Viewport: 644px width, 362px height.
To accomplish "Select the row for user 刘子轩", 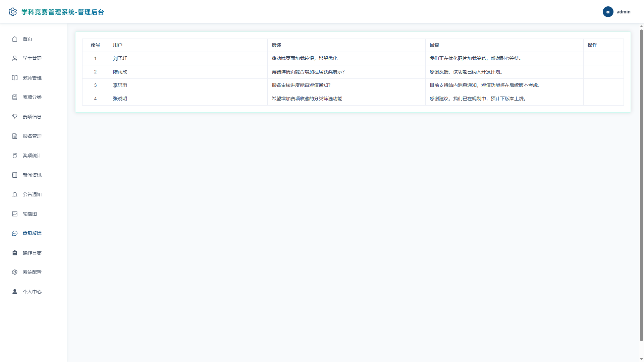I will click(x=353, y=58).
